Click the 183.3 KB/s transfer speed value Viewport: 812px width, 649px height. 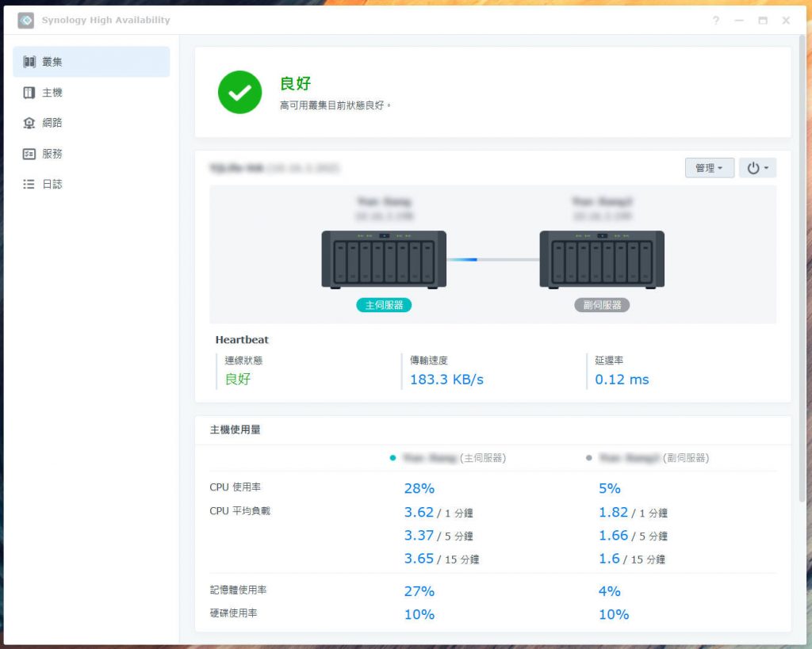coord(446,380)
